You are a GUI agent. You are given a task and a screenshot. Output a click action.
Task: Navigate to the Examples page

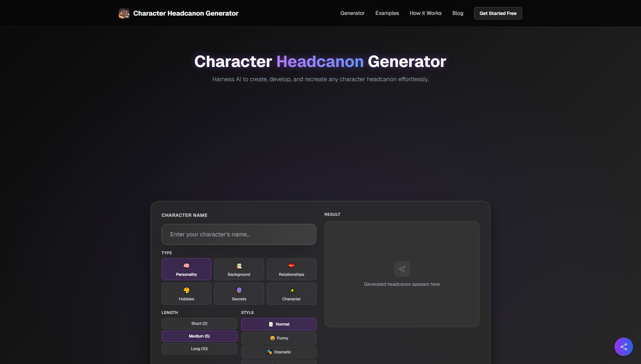pyautogui.click(x=387, y=13)
